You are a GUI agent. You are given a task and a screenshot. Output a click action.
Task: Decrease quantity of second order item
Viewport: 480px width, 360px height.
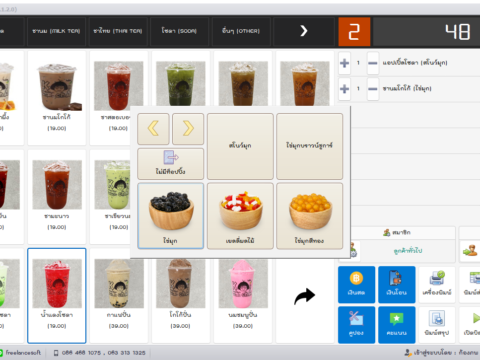tap(373, 89)
